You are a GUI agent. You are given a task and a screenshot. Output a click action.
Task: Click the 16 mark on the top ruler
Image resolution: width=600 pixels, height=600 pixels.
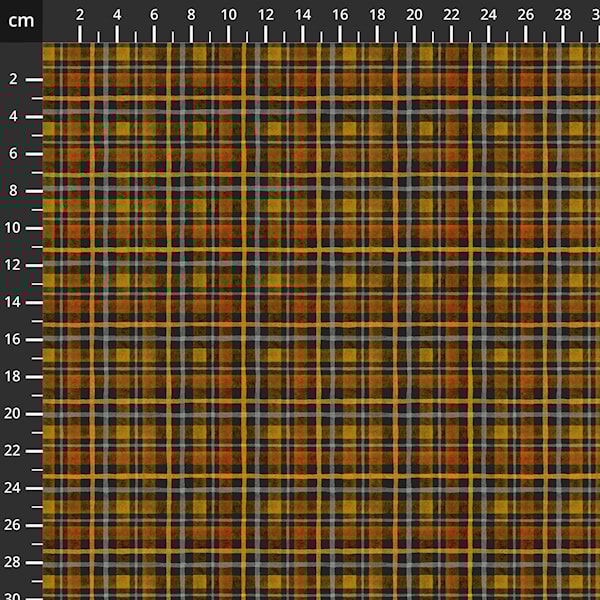click(x=340, y=15)
